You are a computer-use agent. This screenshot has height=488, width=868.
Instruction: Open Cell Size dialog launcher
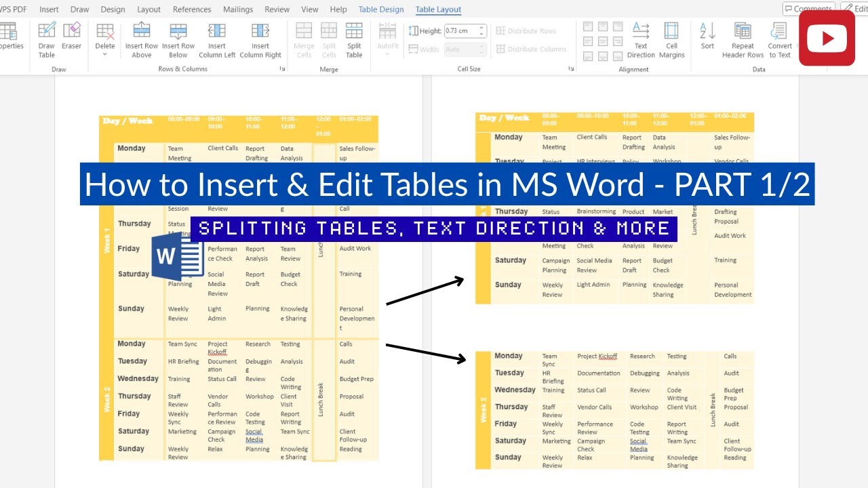tap(571, 69)
